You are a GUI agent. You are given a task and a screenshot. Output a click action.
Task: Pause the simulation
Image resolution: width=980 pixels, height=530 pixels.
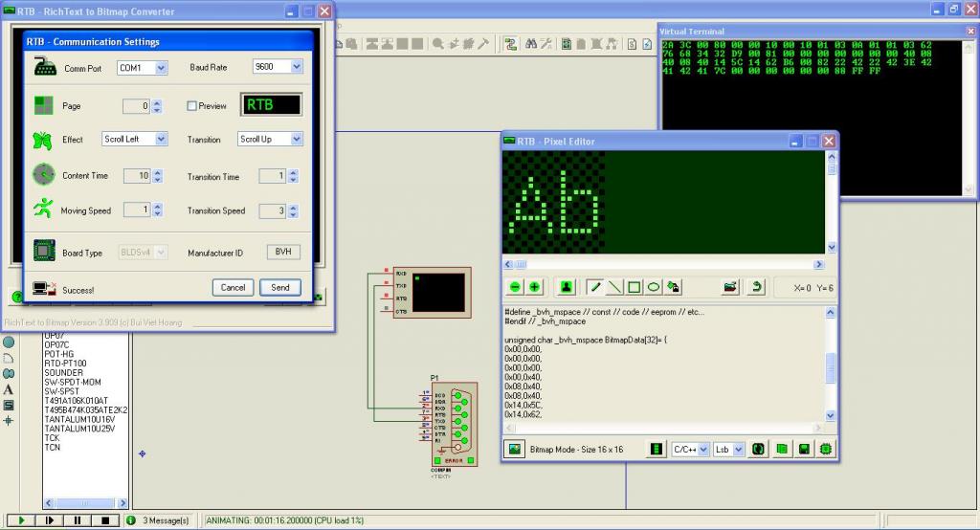(x=77, y=520)
